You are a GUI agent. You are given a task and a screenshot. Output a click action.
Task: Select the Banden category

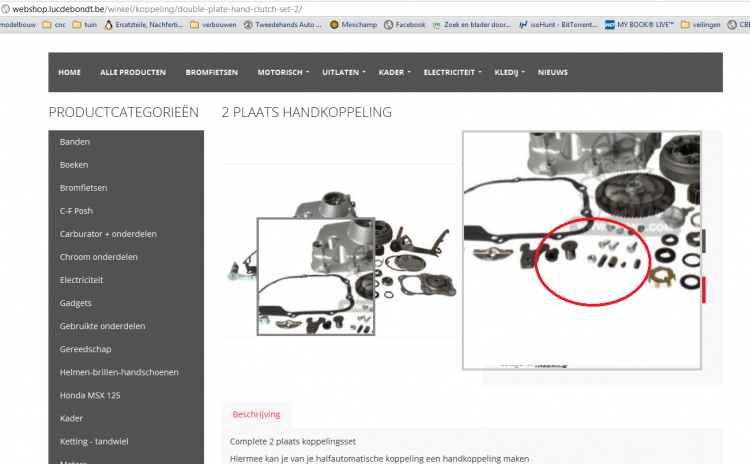pos(75,142)
